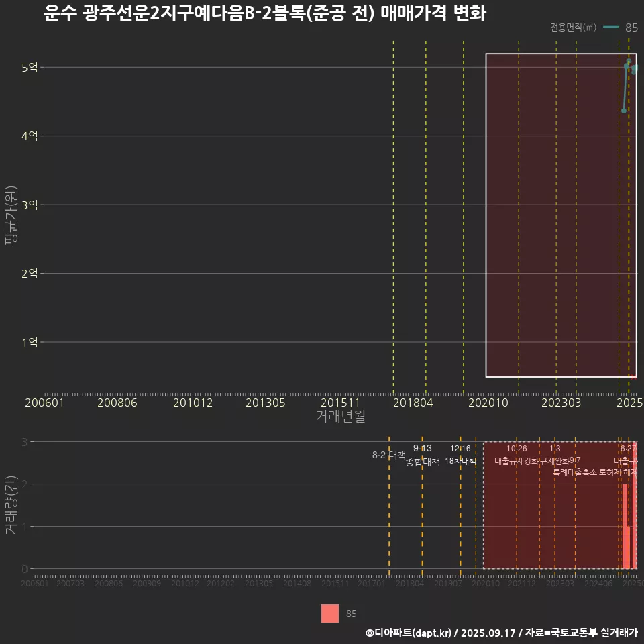Click the 12·16 18차대책 annotation
This screenshot has width=644, height=644.
click(x=460, y=455)
